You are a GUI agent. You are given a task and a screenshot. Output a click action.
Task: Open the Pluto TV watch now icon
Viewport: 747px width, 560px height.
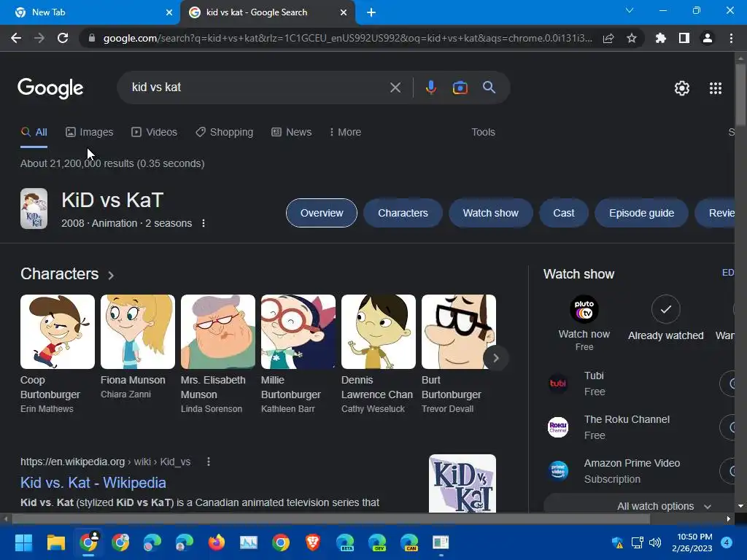click(x=584, y=309)
